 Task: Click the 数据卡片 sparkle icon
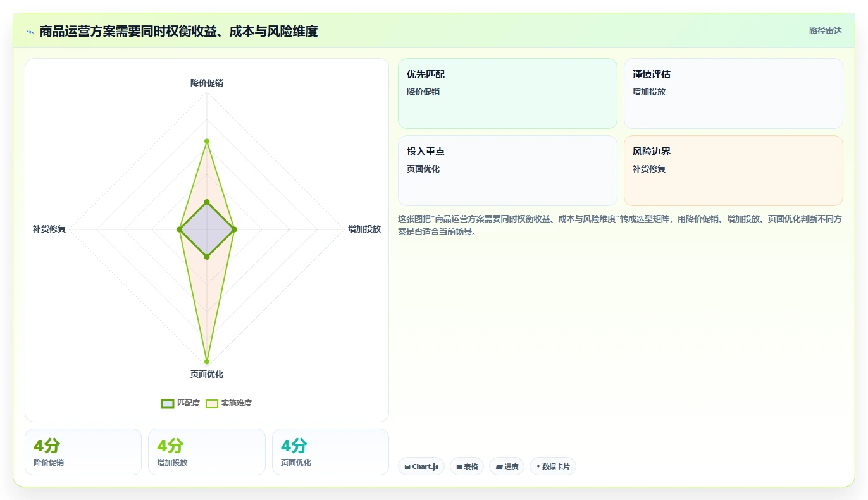click(x=538, y=466)
